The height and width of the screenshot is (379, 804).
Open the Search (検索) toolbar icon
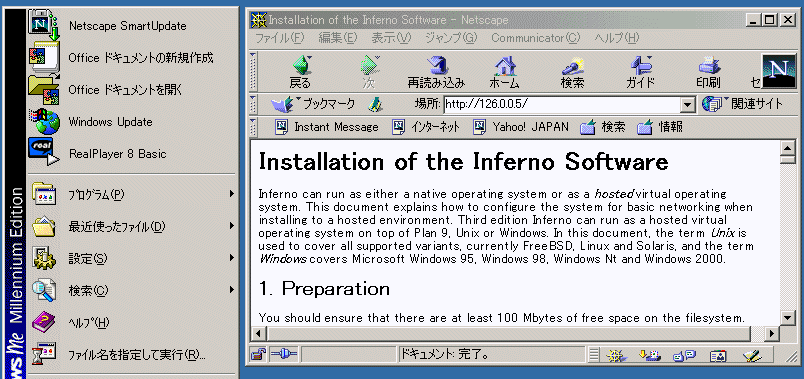(x=572, y=72)
